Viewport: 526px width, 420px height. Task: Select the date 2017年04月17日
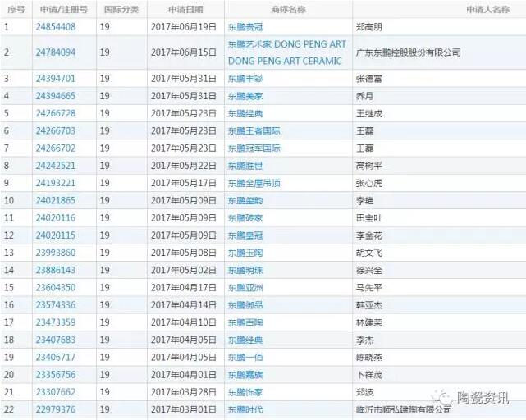184,287
